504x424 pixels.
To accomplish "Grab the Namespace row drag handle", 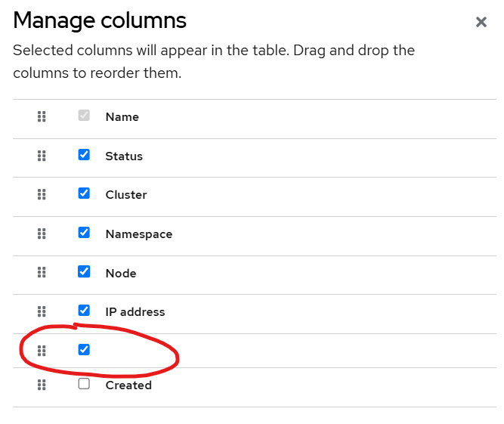I will [x=42, y=234].
